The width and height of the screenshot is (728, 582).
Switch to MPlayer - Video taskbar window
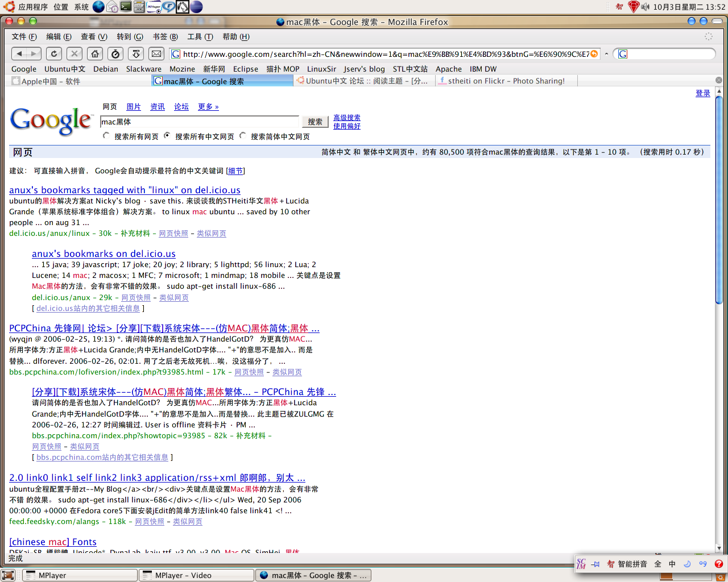coord(196,575)
